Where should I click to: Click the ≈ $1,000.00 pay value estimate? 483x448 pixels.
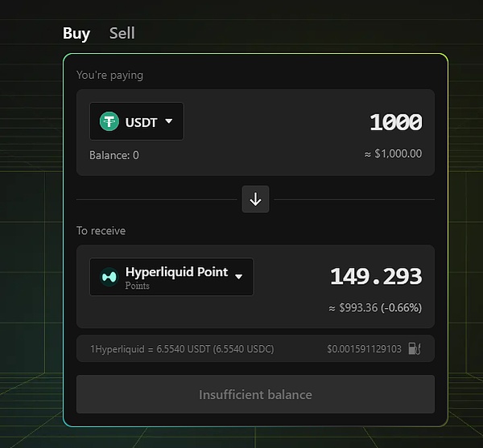coord(393,154)
